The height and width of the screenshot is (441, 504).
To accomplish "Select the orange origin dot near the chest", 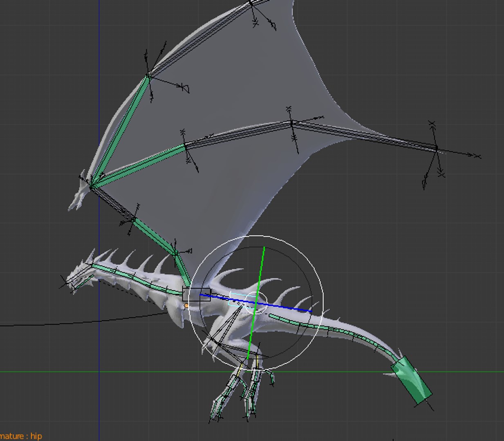I will (x=186, y=305).
